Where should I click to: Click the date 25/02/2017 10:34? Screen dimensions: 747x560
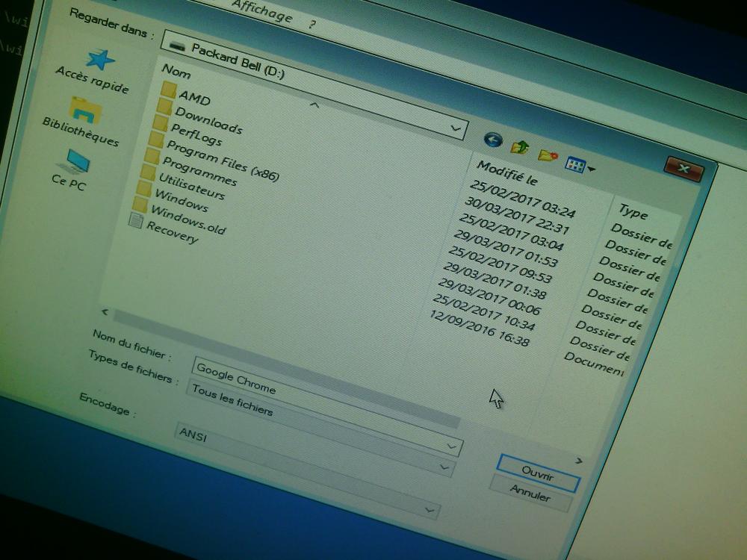point(484,313)
